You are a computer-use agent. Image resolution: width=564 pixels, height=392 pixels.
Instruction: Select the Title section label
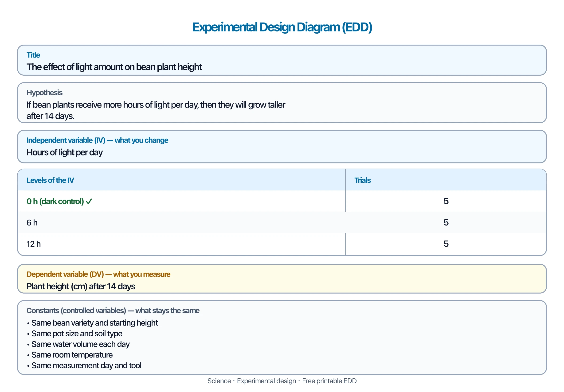point(33,55)
